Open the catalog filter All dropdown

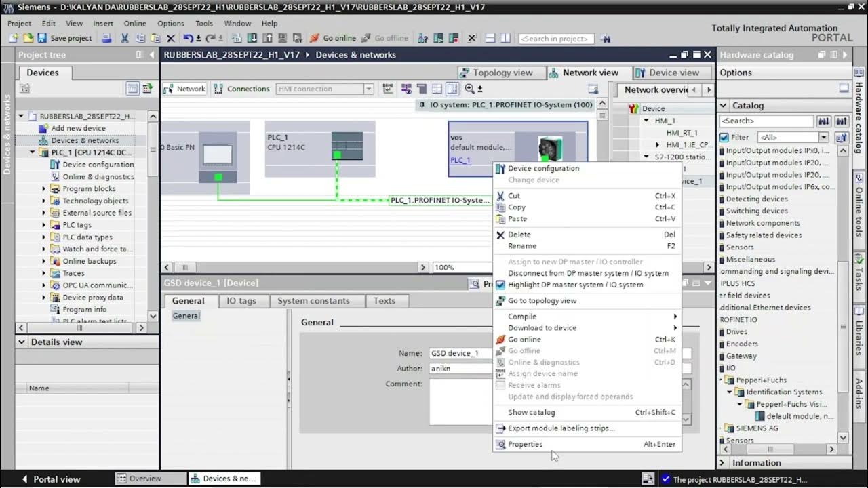pos(825,138)
